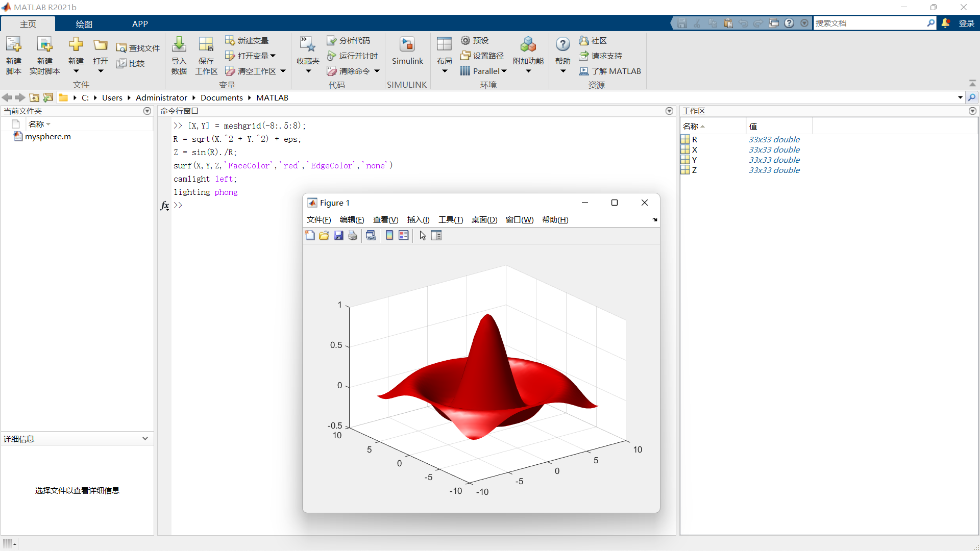Open the 社区 community link

[593, 40]
